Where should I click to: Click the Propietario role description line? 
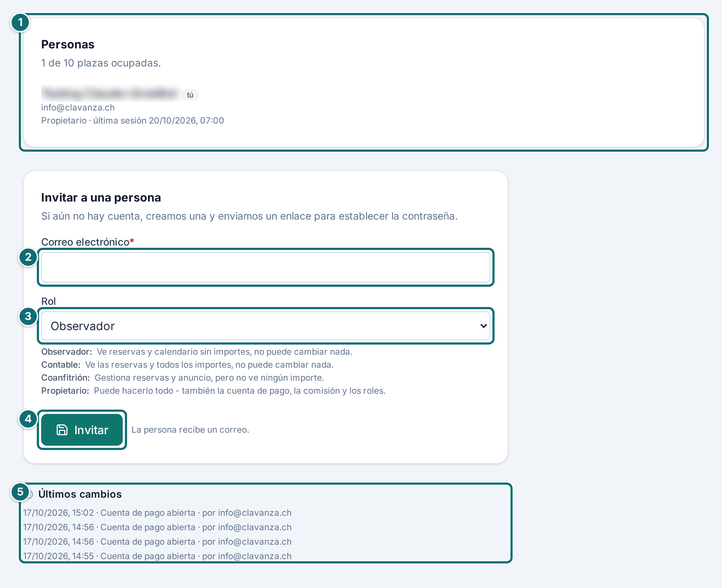(x=213, y=391)
